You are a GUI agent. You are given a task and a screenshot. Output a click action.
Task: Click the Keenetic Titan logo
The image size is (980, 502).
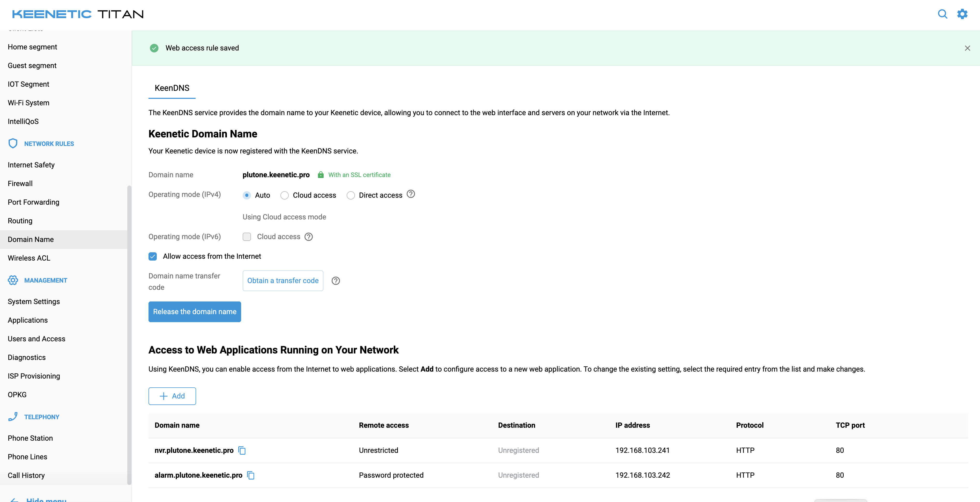coord(78,14)
